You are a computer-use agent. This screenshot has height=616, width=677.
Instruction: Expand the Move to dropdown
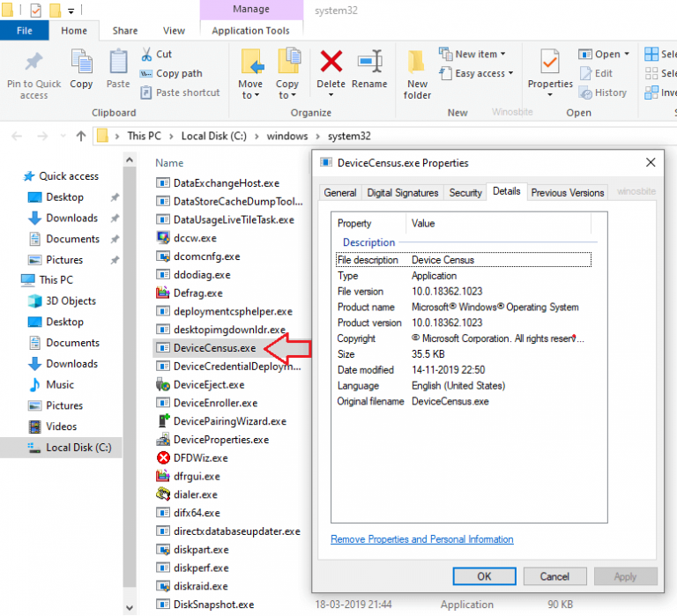[x=250, y=95]
